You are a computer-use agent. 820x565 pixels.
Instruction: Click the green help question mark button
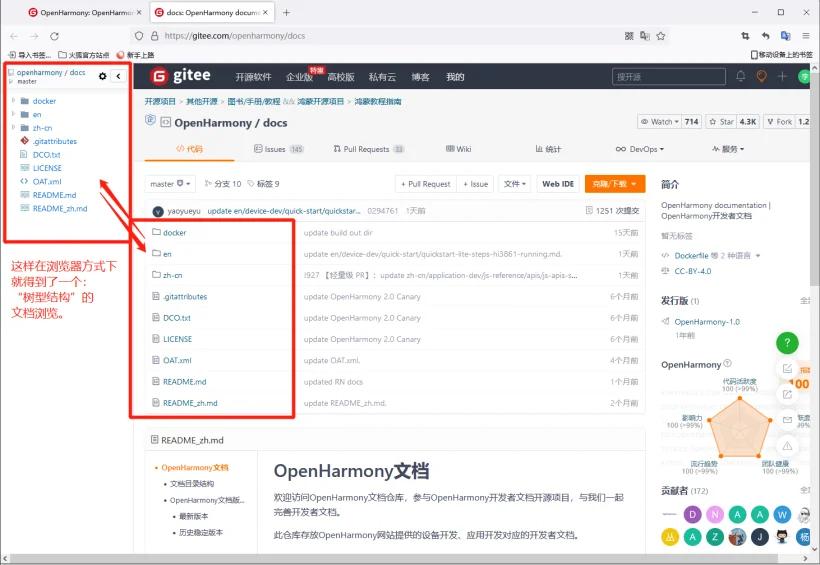pos(787,343)
